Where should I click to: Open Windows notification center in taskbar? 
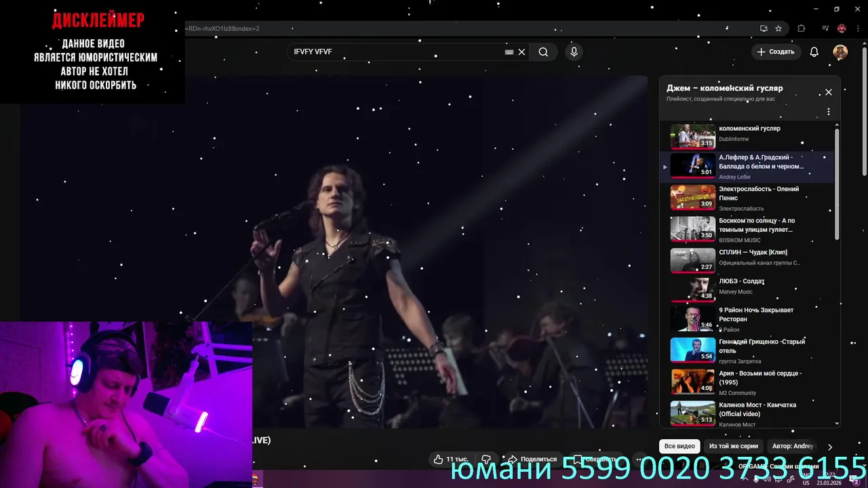tap(855, 480)
